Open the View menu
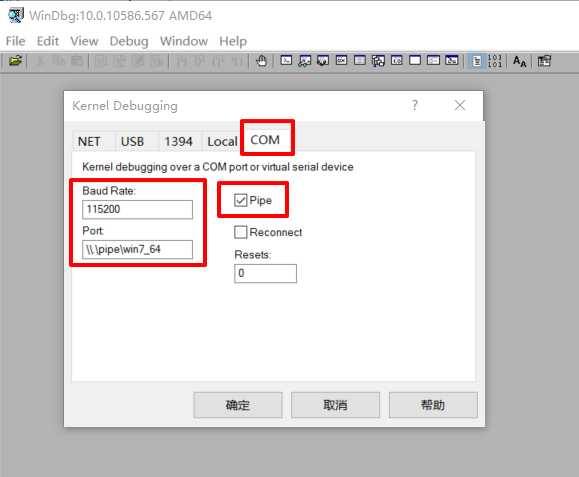579x477 pixels. (x=84, y=41)
